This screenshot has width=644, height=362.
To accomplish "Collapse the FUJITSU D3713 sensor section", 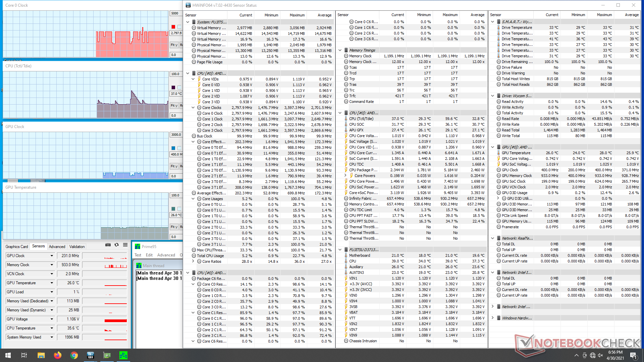I will (x=340, y=250).
